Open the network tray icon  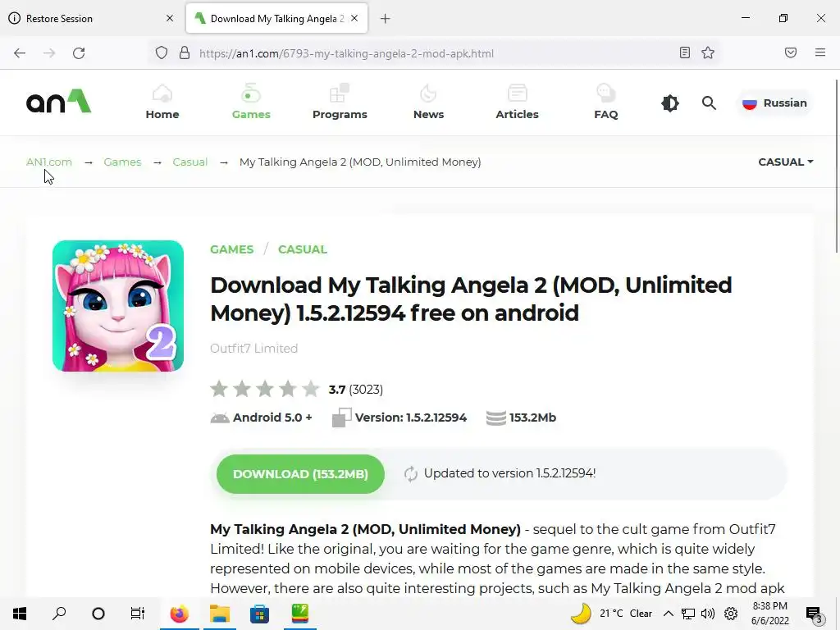(688, 614)
